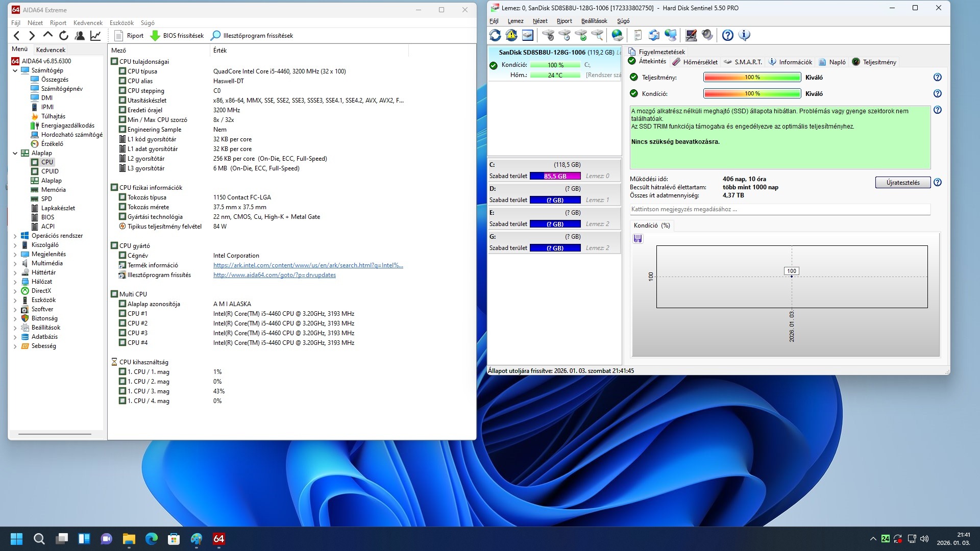The height and width of the screenshot is (551, 980).
Task: Click the question mark next to Teljesítmény
Action: click(937, 78)
